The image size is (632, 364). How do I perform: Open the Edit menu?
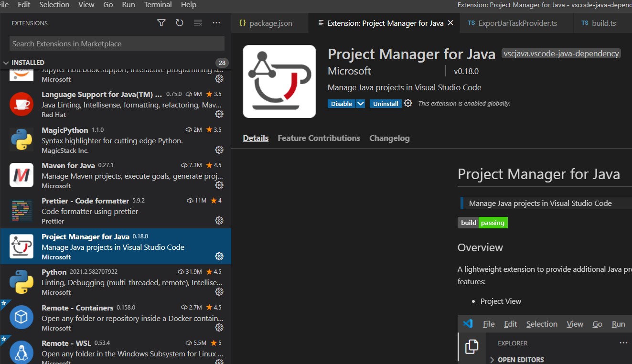24,5
